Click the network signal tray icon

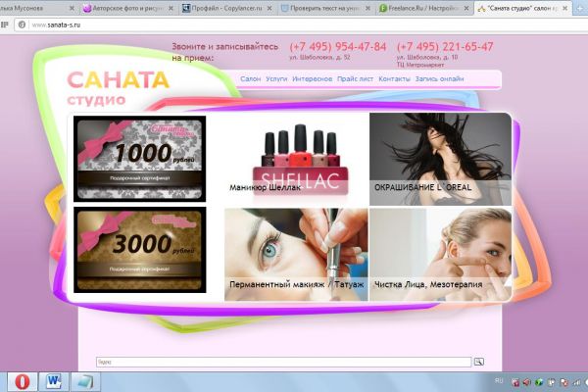coord(576,382)
